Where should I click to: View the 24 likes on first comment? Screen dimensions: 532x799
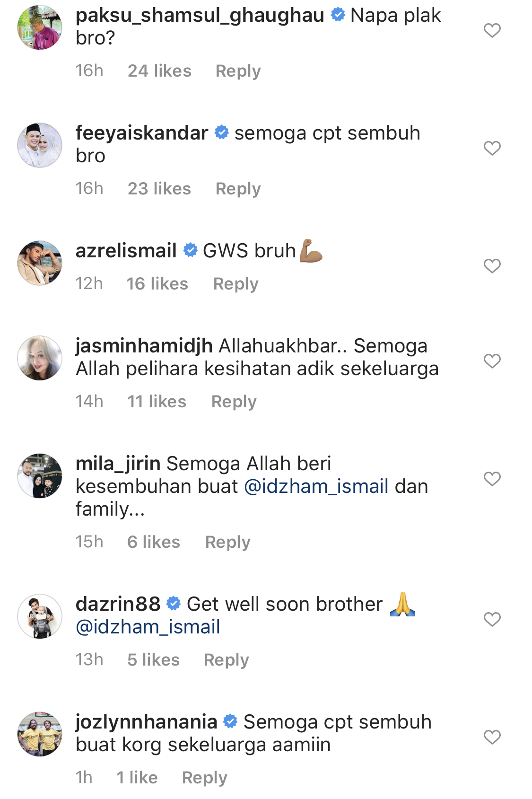(159, 71)
